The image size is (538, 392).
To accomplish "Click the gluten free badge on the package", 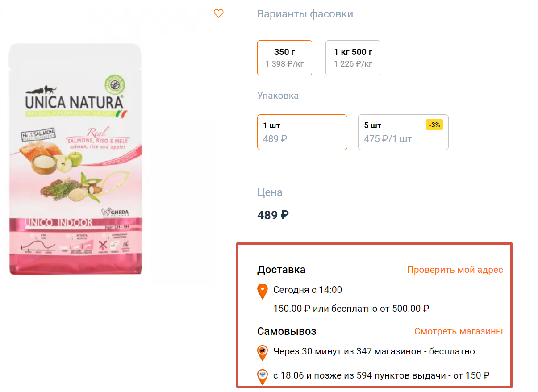I will [x=115, y=84].
